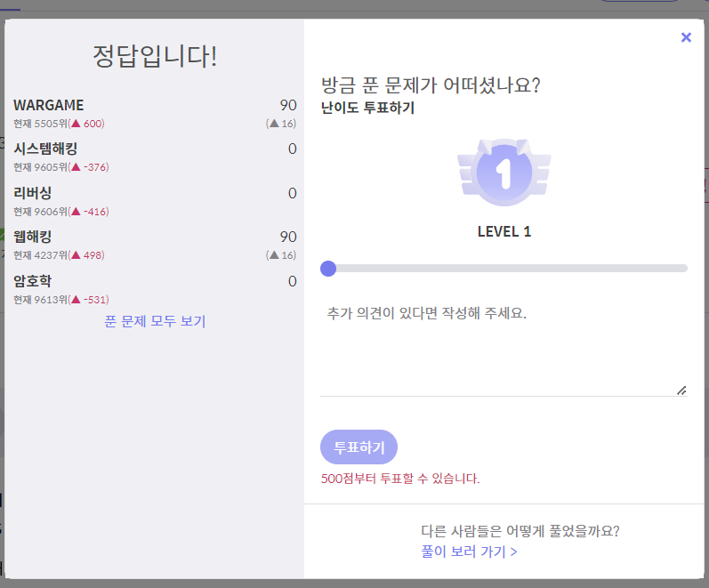Close the result dialog with the X icon
The width and height of the screenshot is (709, 588).
click(686, 37)
